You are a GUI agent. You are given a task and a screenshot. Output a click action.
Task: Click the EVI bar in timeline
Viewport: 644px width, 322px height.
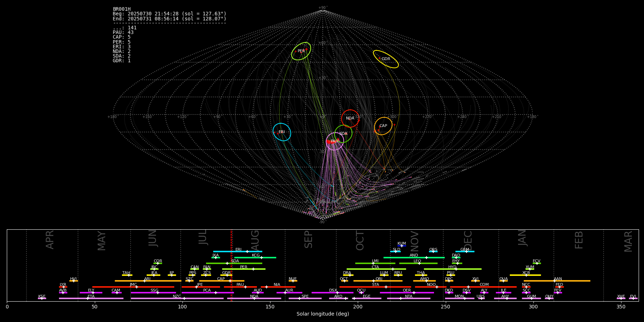pyautogui.click(x=633, y=298)
